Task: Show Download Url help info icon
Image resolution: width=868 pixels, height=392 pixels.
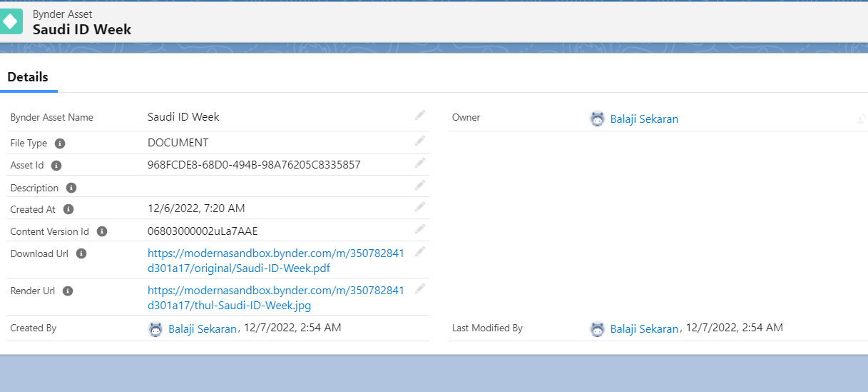Action: (x=81, y=253)
